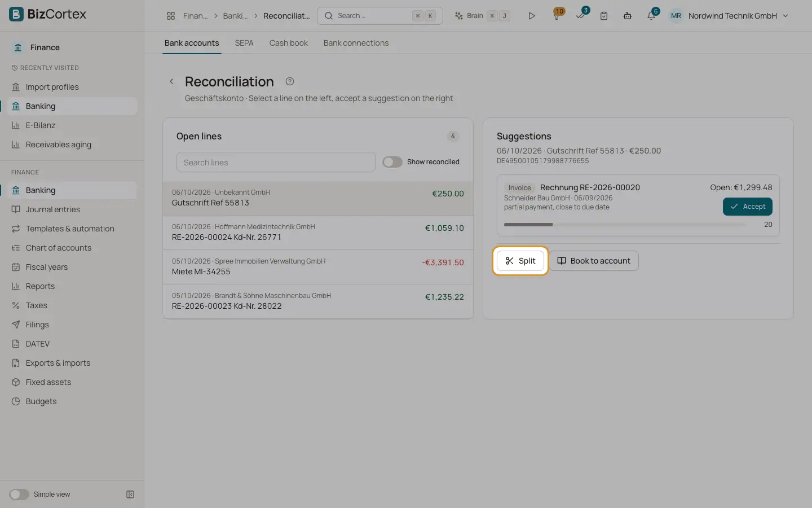Toggle the Show reconciled switch
This screenshot has width=812, height=508.
point(392,162)
